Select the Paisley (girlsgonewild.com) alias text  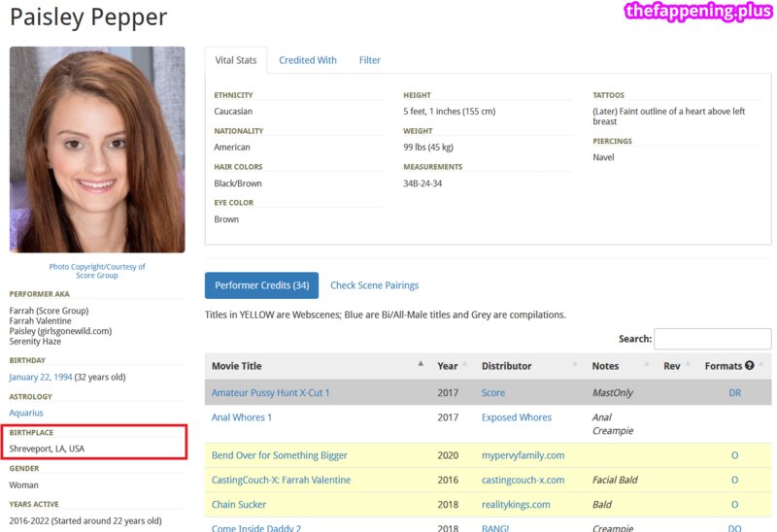coord(60,331)
